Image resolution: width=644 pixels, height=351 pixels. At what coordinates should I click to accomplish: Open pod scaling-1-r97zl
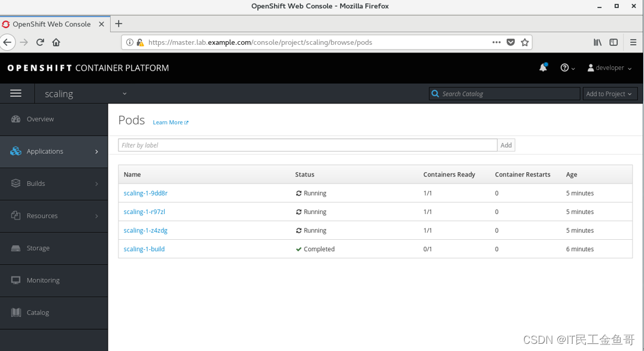pyautogui.click(x=144, y=212)
